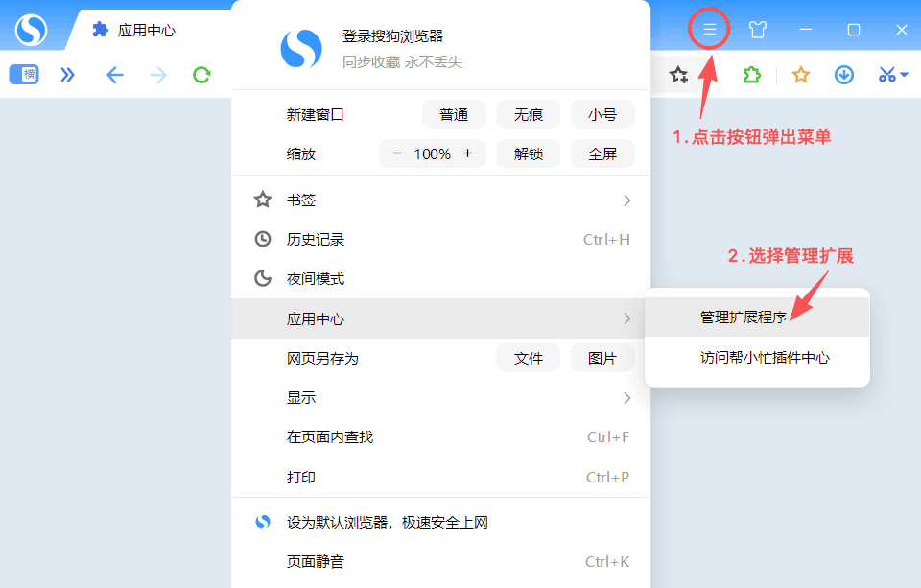The height and width of the screenshot is (588, 921).
Task: Toggle 页面静音 page mute
Action: pyautogui.click(x=316, y=561)
